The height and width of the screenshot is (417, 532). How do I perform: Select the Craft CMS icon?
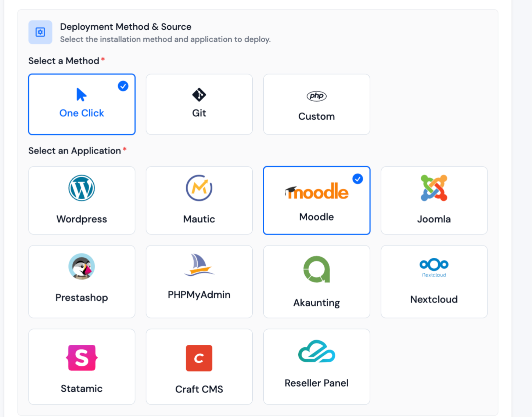tap(199, 358)
